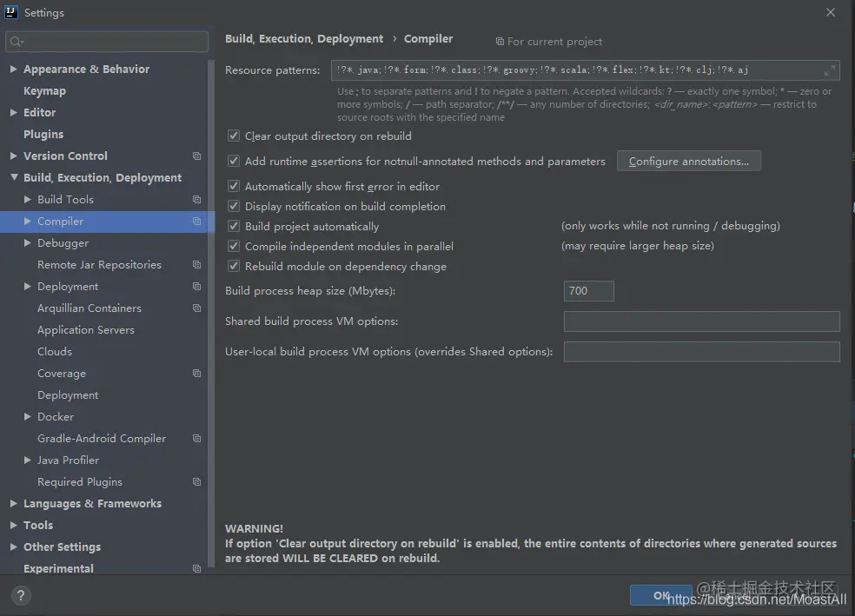Click Configure annotations button

point(689,162)
